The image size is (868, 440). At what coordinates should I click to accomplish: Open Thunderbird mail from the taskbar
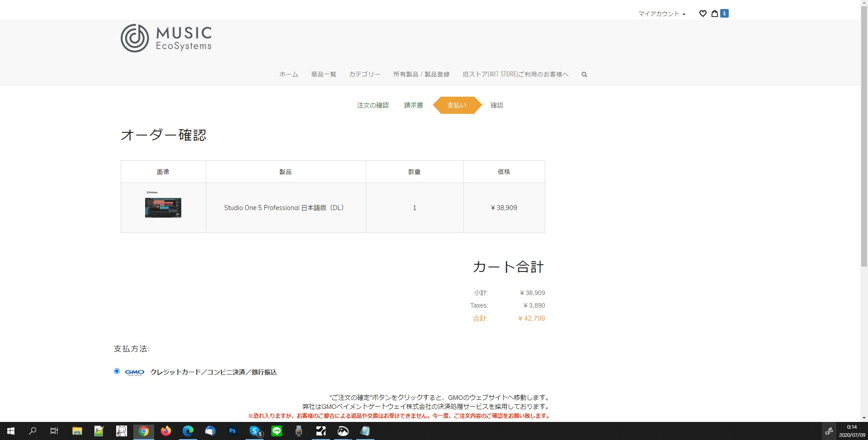[x=210, y=431]
